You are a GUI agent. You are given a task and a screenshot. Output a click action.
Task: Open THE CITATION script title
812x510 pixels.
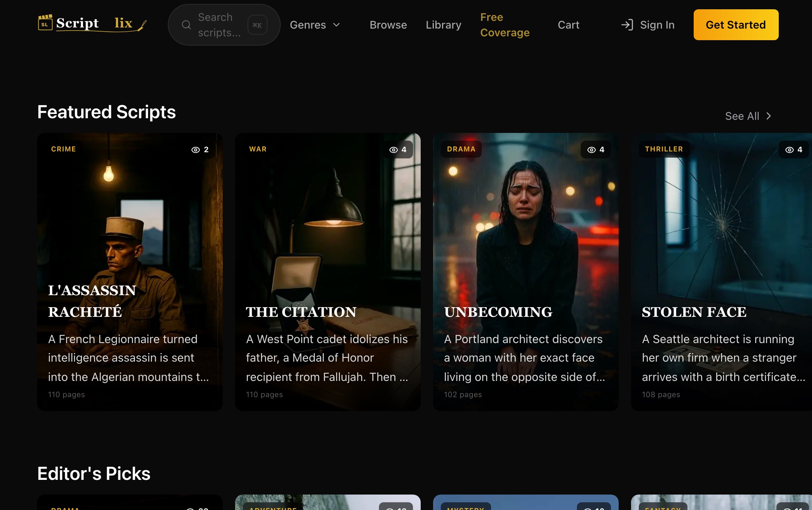click(x=301, y=312)
